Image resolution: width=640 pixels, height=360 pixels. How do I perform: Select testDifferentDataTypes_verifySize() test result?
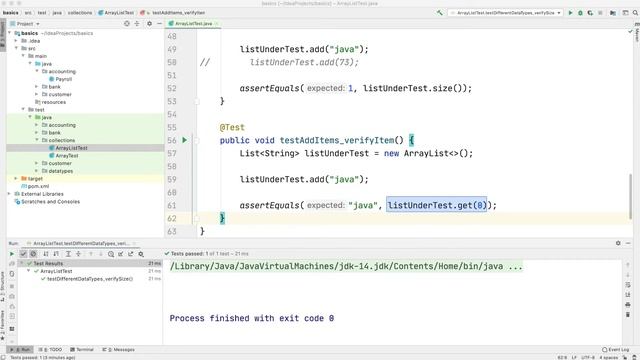click(87, 279)
